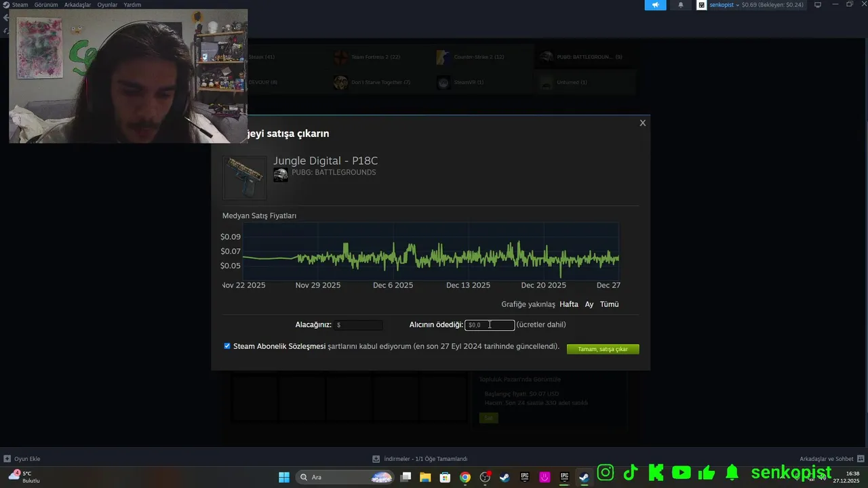Select PUBG: BATTLEGROUNDS inventory tab
This screenshot has width=868, height=488.
(585, 57)
